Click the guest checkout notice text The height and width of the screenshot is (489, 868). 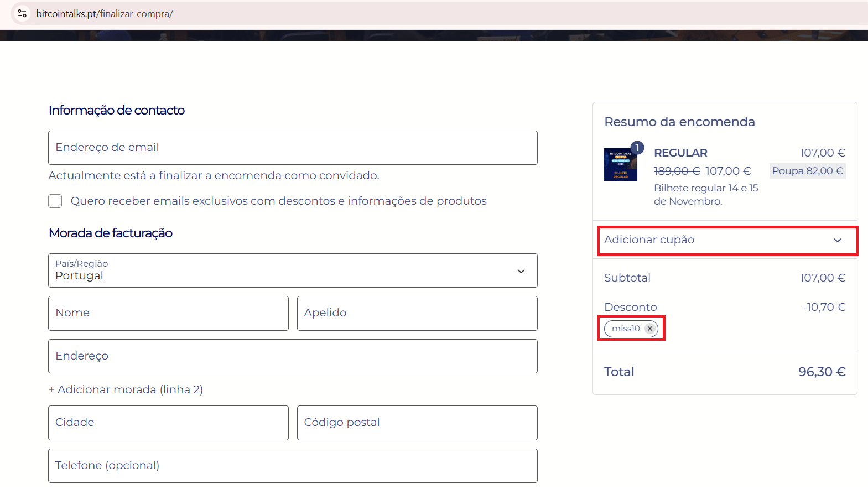point(214,175)
